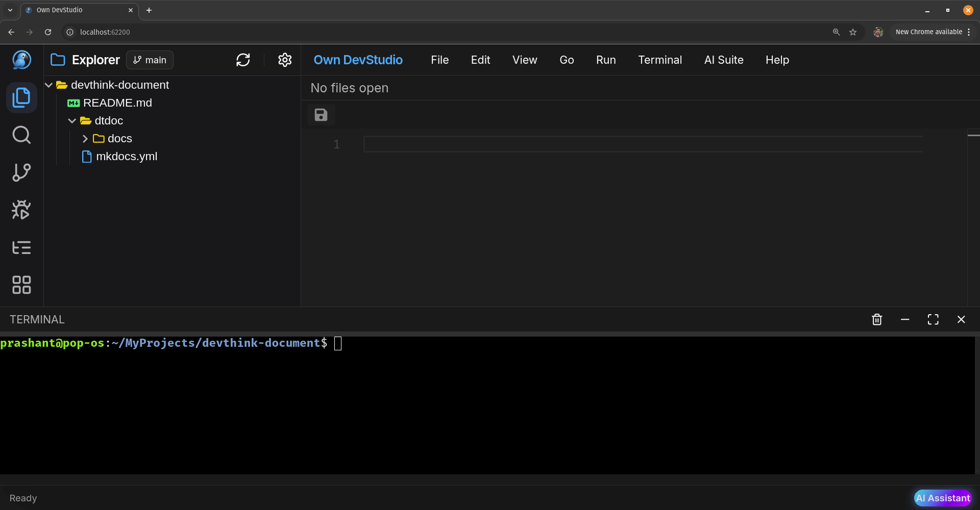The width and height of the screenshot is (980, 510).
Task: Clear terminal with the trash icon
Action: (877, 319)
